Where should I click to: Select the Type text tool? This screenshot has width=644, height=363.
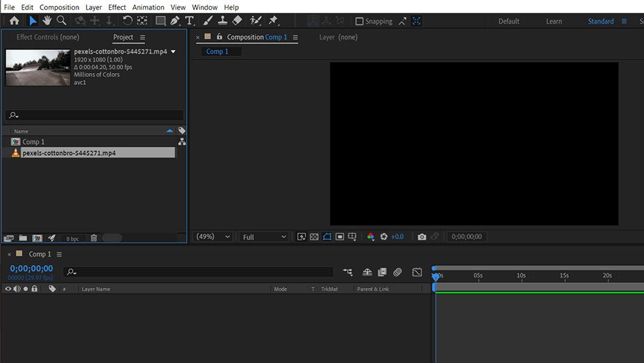pos(190,21)
